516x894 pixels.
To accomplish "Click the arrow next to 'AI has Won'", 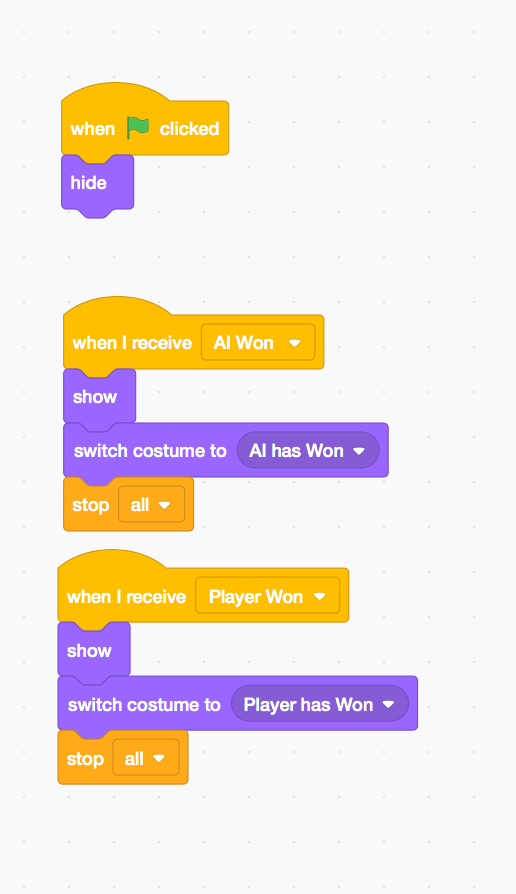I will click(359, 451).
